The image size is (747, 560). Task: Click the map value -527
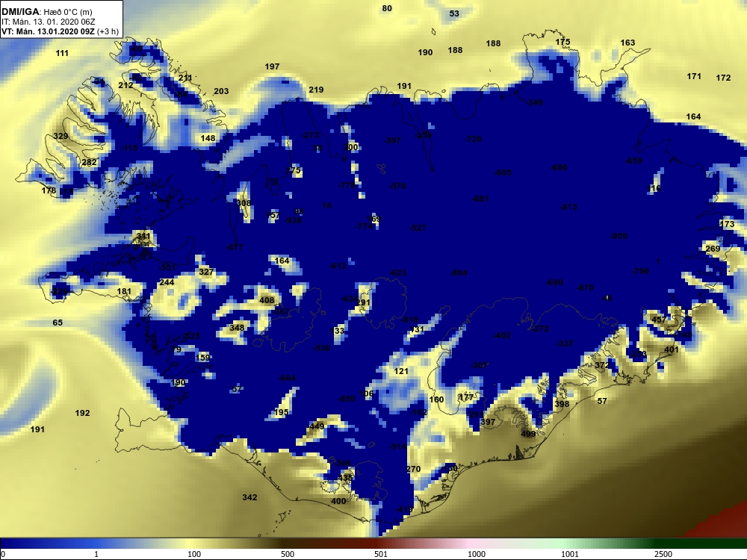pos(418,228)
